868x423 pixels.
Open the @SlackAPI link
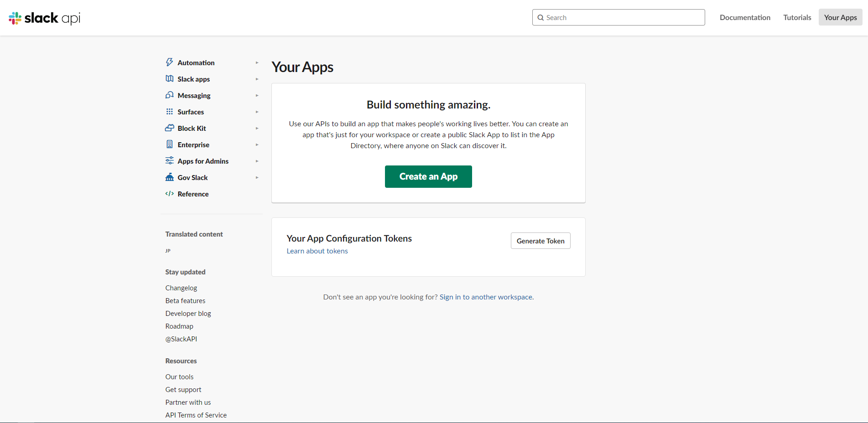point(181,339)
